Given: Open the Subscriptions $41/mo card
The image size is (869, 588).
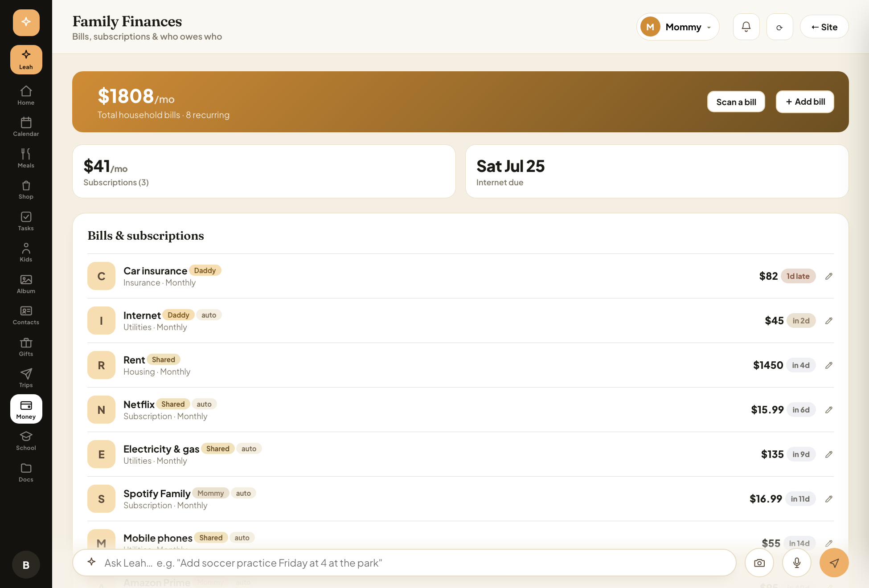Looking at the screenshot, I should [264, 171].
